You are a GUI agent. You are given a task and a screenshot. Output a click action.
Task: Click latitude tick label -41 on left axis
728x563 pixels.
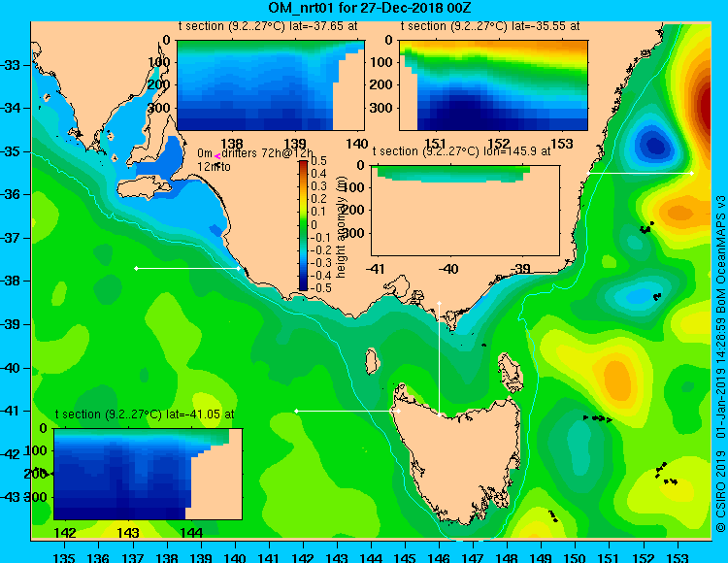11,411
